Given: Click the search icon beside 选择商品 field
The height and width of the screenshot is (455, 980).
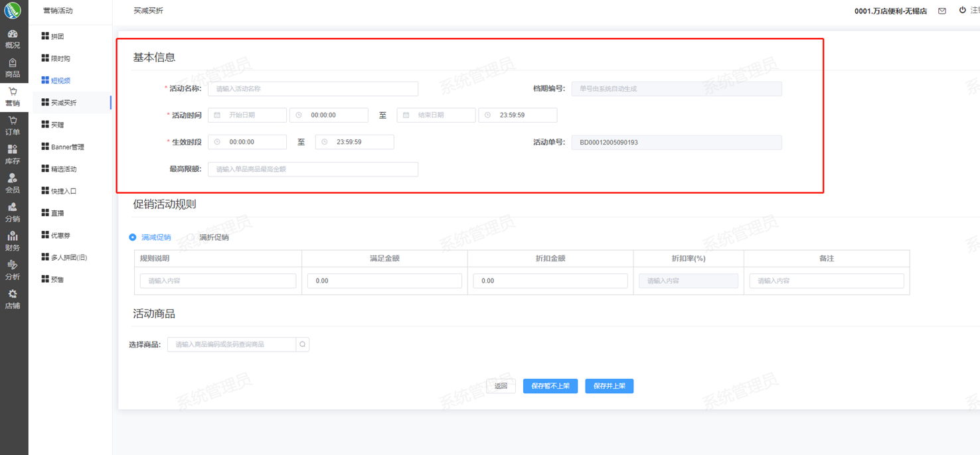Looking at the screenshot, I should [x=302, y=344].
